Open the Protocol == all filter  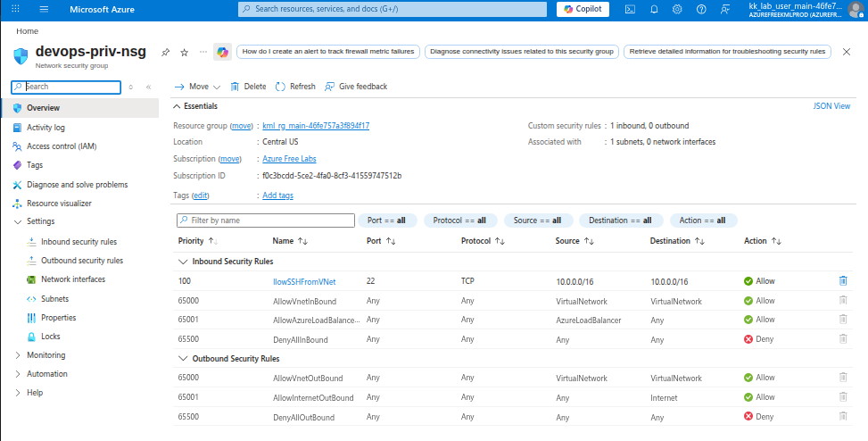coord(460,220)
